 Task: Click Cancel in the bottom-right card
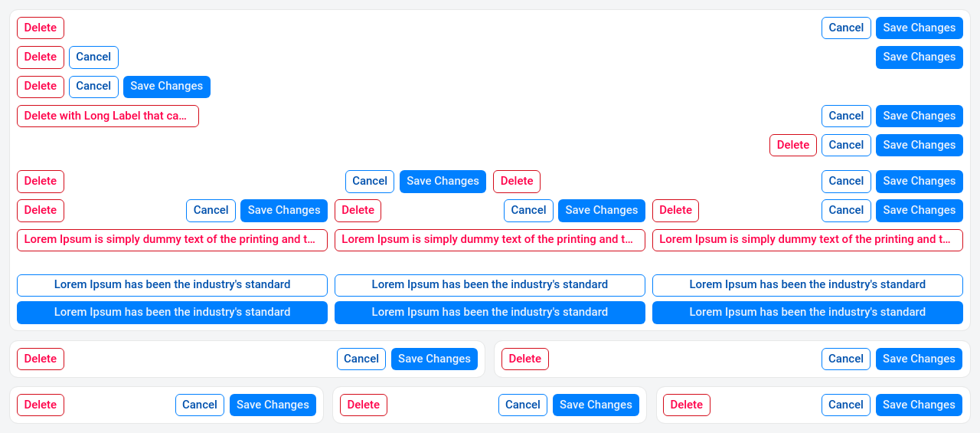(x=845, y=405)
